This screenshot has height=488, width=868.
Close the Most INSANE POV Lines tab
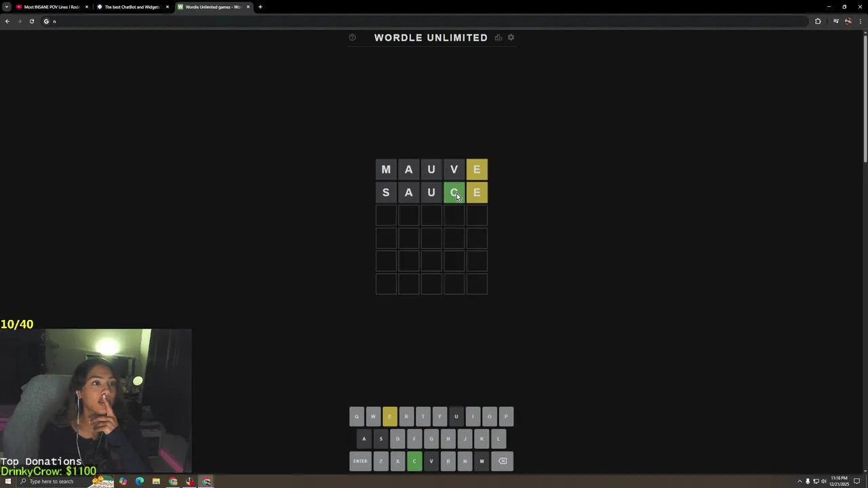point(87,7)
